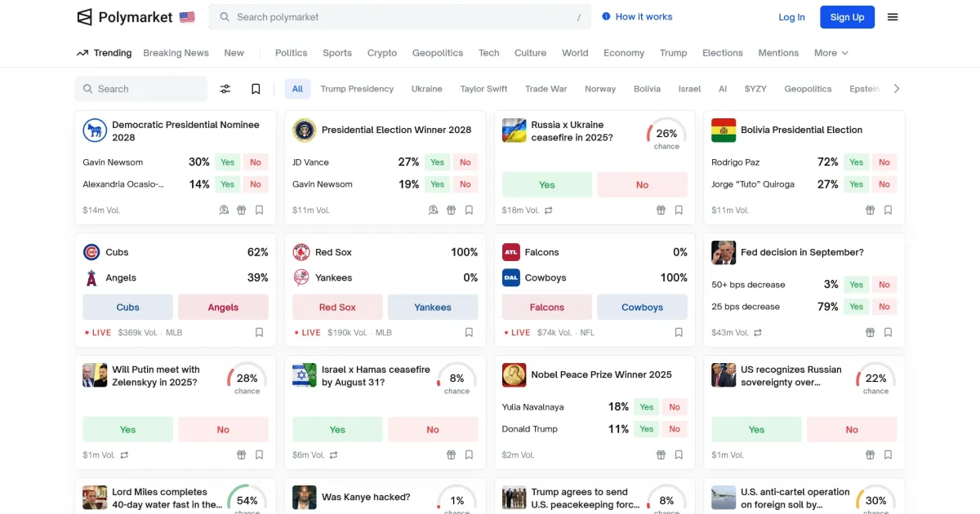Bookmark the Bolivia Presidential Election market

point(889,210)
